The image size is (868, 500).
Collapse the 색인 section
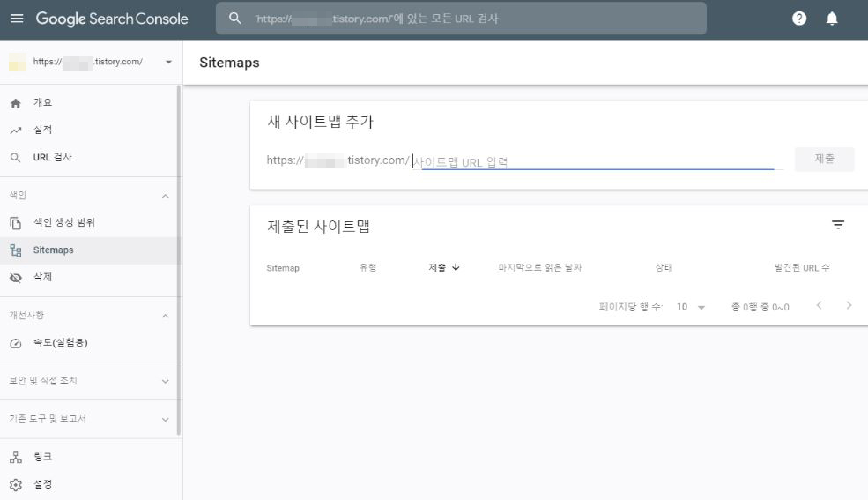pyautogui.click(x=165, y=196)
